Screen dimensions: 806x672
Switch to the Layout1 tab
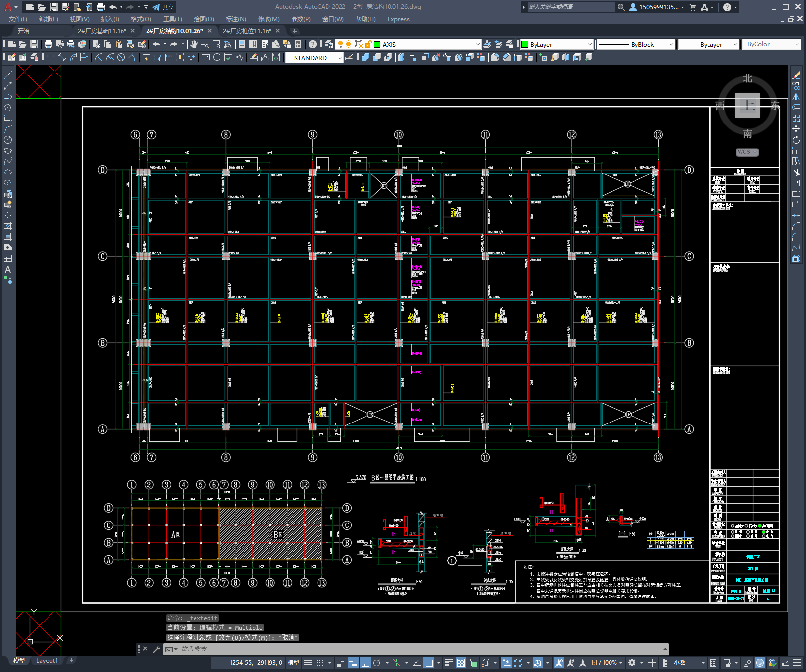[47, 660]
